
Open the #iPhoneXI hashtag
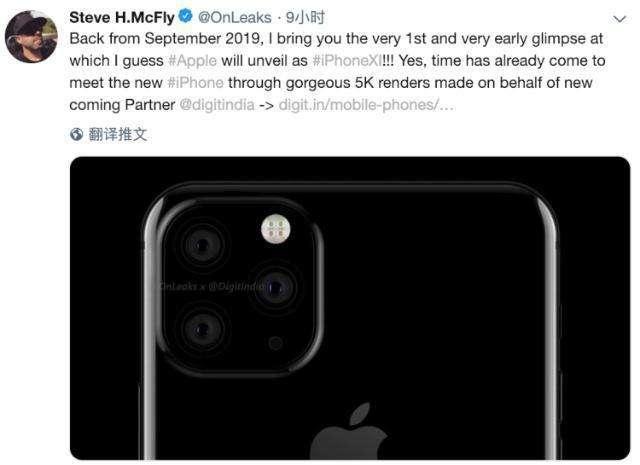click(347, 61)
